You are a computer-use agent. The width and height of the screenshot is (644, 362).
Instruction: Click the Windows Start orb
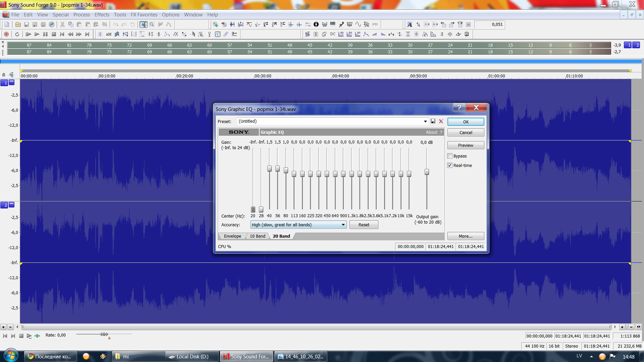pos(11,356)
